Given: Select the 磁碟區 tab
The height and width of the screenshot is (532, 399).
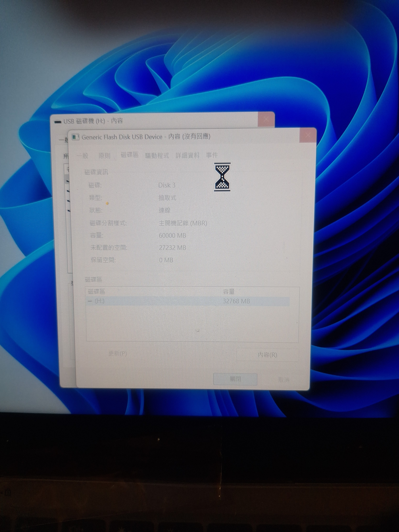Looking at the screenshot, I should tap(130, 155).
